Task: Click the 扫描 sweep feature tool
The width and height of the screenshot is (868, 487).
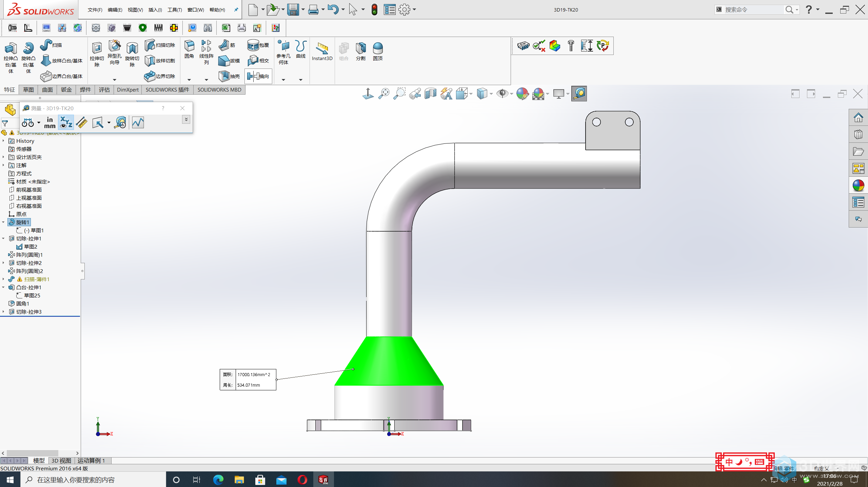Action: (x=51, y=45)
